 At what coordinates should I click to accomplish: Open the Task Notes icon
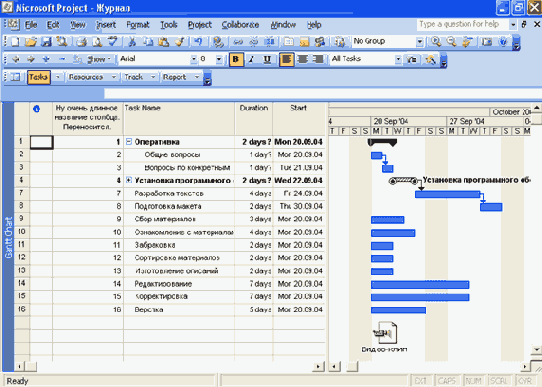[x=304, y=42]
